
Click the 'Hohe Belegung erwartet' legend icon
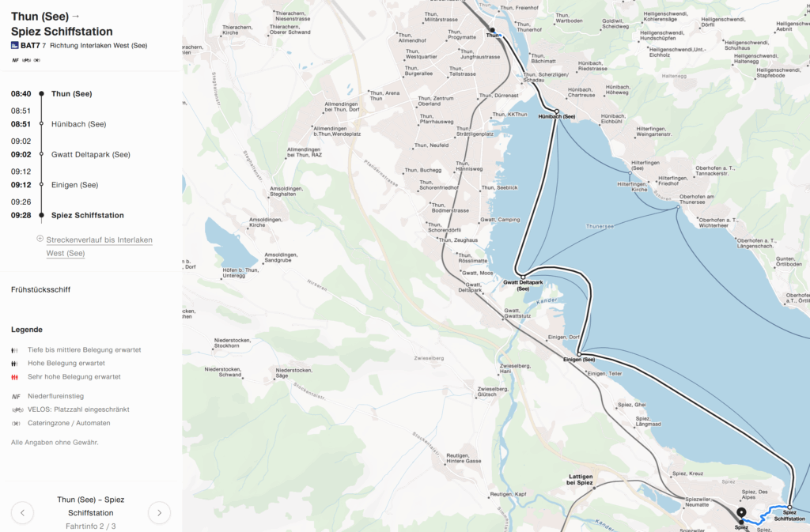click(x=14, y=364)
